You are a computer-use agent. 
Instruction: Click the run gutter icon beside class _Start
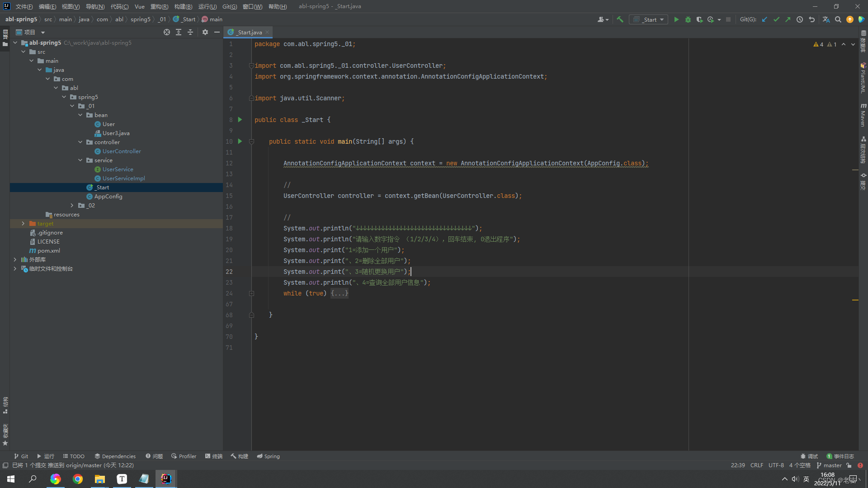240,120
